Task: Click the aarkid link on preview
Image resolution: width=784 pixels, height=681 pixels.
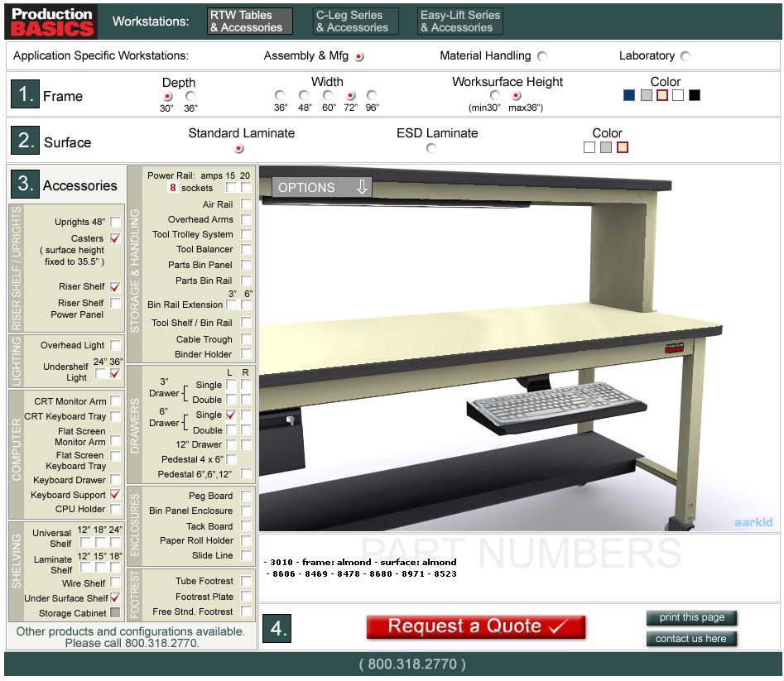Action: [x=753, y=522]
